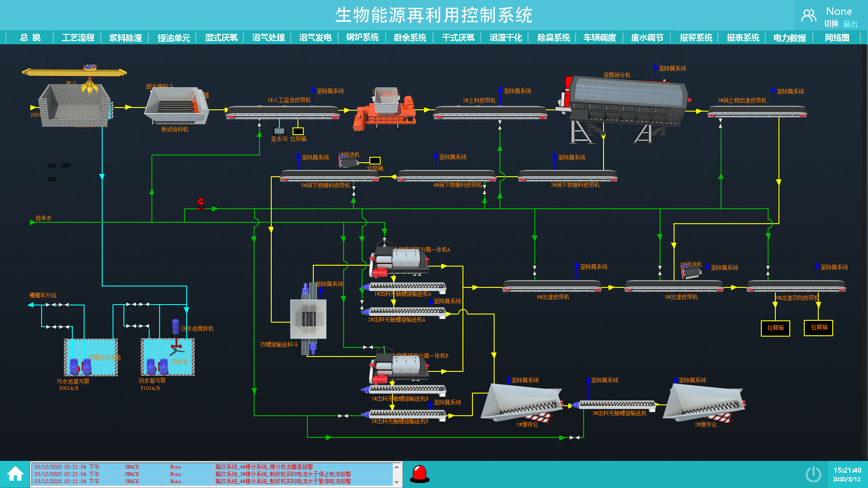Select the 4#筛下物接料皮带机 conveyor
868x488 pixels.
(447, 177)
